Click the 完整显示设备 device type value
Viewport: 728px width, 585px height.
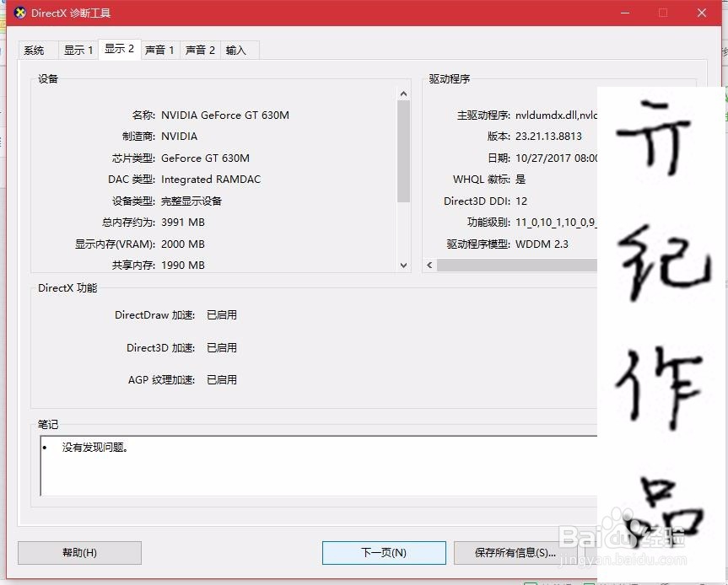click(191, 201)
